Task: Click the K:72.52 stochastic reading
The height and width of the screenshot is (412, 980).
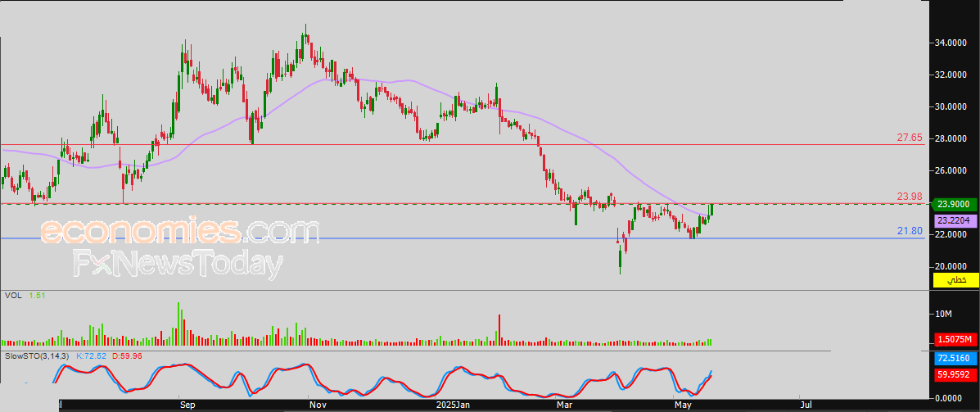Action: click(x=93, y=355)
